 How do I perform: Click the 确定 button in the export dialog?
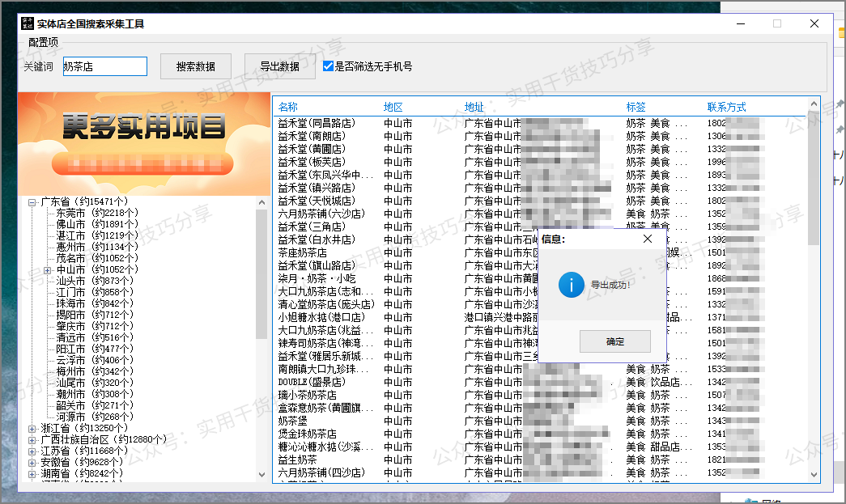615,341
